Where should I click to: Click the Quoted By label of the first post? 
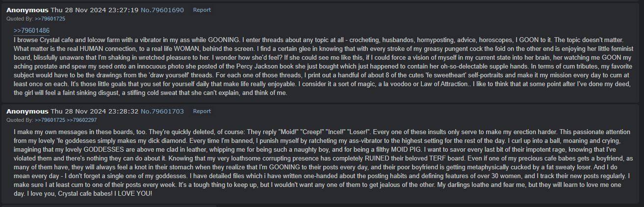(20, 19)
